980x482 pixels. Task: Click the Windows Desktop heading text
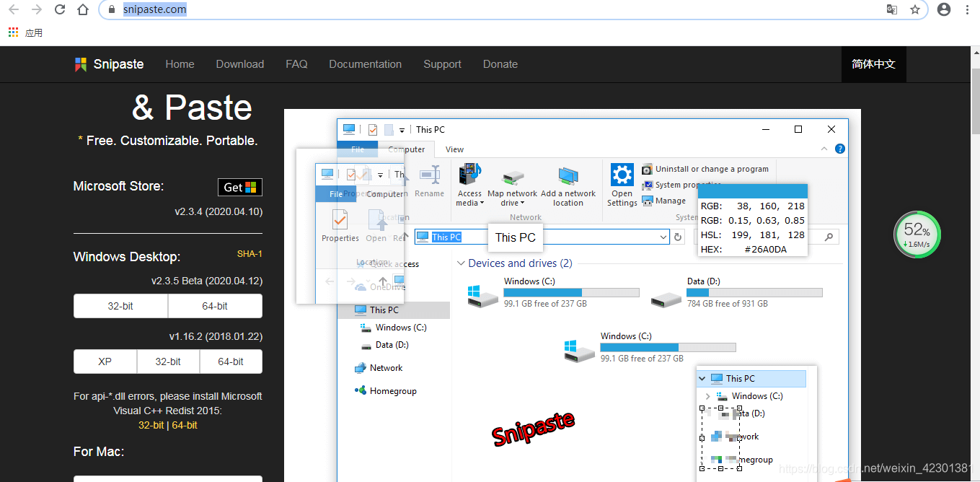(x=127, y=257)
